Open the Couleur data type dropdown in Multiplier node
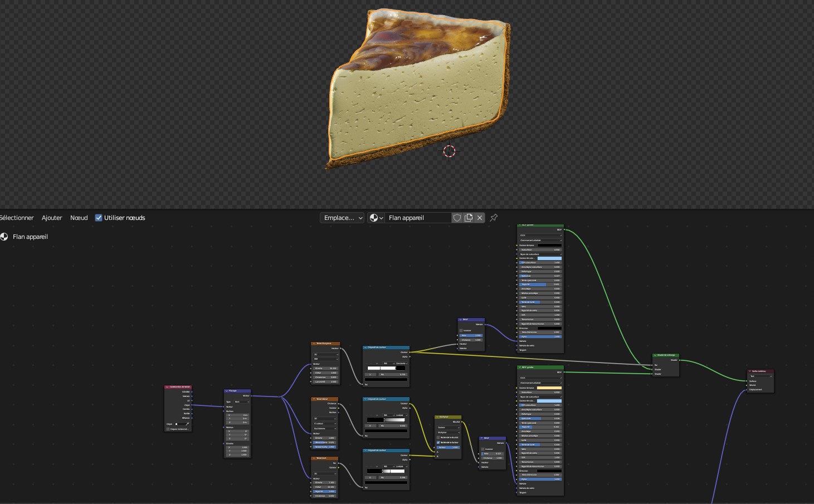814x504 pixels. [448, 427]
